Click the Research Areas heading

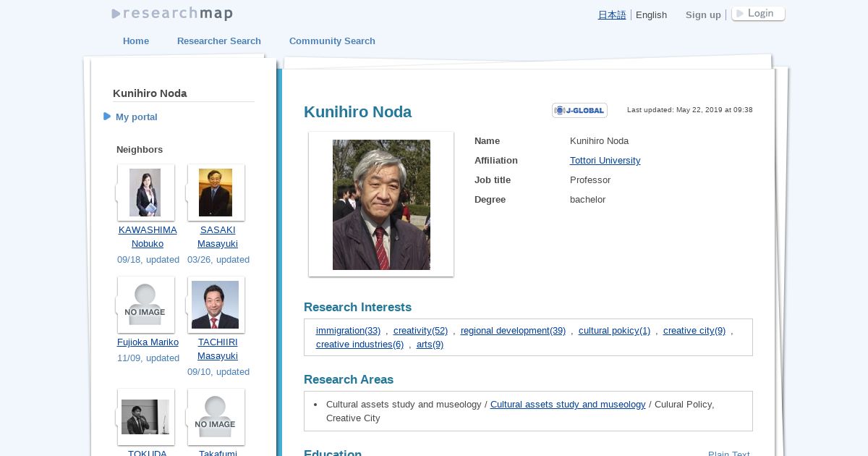(349, 379)
